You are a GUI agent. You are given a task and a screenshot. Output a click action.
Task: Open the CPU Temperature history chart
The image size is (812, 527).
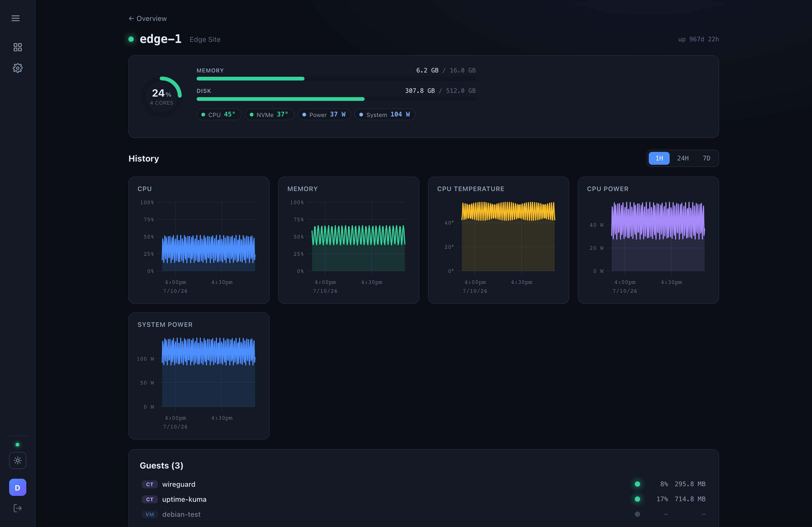tap(498, 240)
